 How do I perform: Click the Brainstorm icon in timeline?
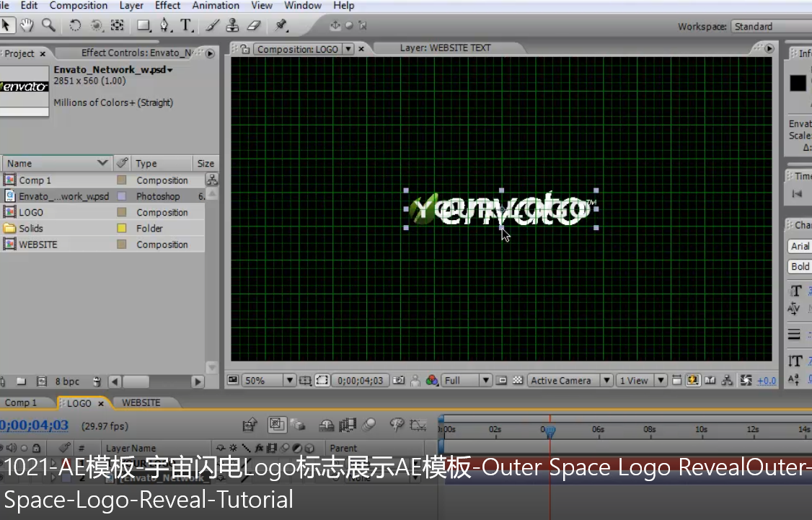click(x=397, y=426)
